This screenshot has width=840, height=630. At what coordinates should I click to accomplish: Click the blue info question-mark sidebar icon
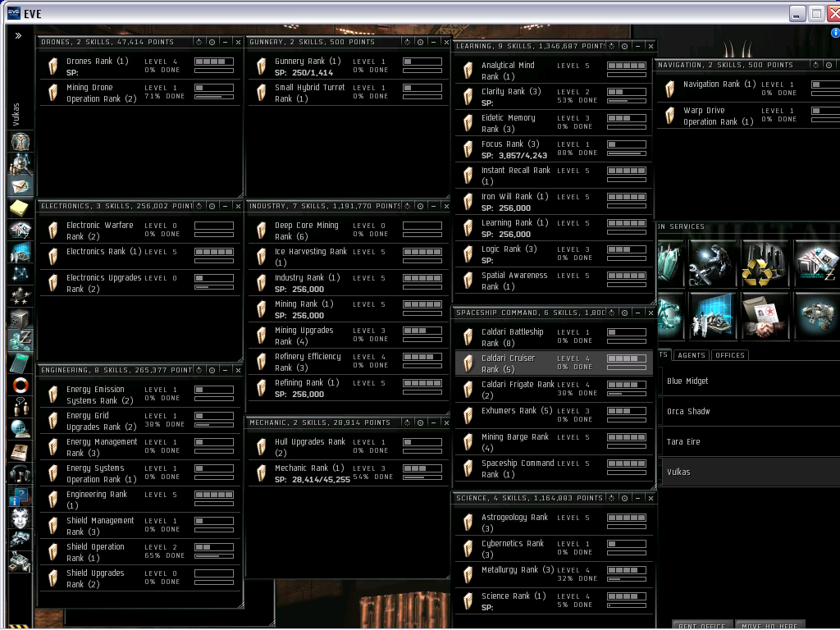tap(20, 496)
